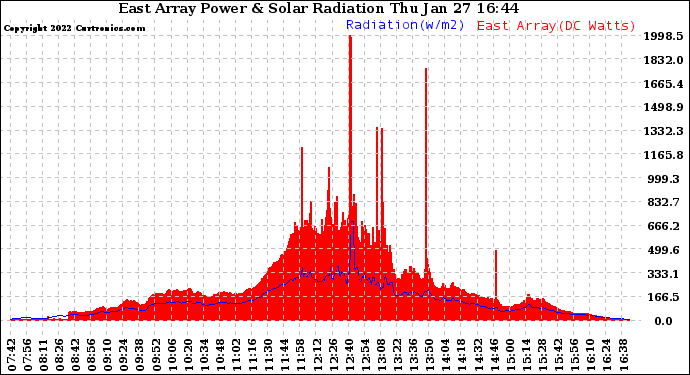Select the 09:10 time label
Screen dimensions: 690x375
tap(108, 355)
